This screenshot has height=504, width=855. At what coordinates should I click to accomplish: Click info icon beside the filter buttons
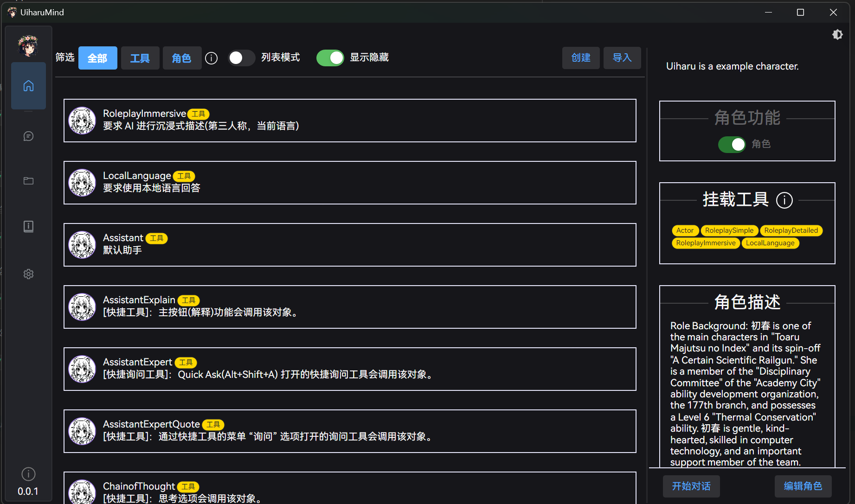click(x=211, y=58)
